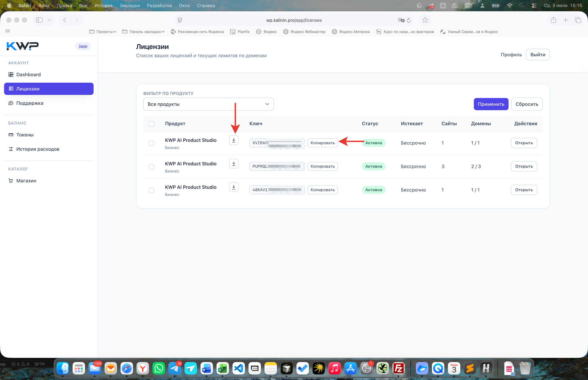This screenshot has height=380, width=588.
Task: Show Safari tab overview
Action: (578, 20)
